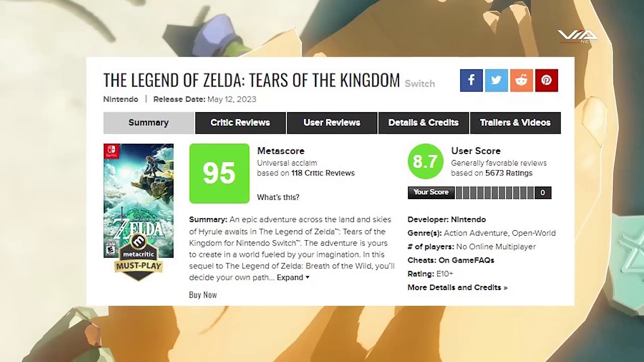The height and width of the screenshot is (362, 644).
Task: Select the Summary tab
Action: pyautogui.click(x=148, y=123)
